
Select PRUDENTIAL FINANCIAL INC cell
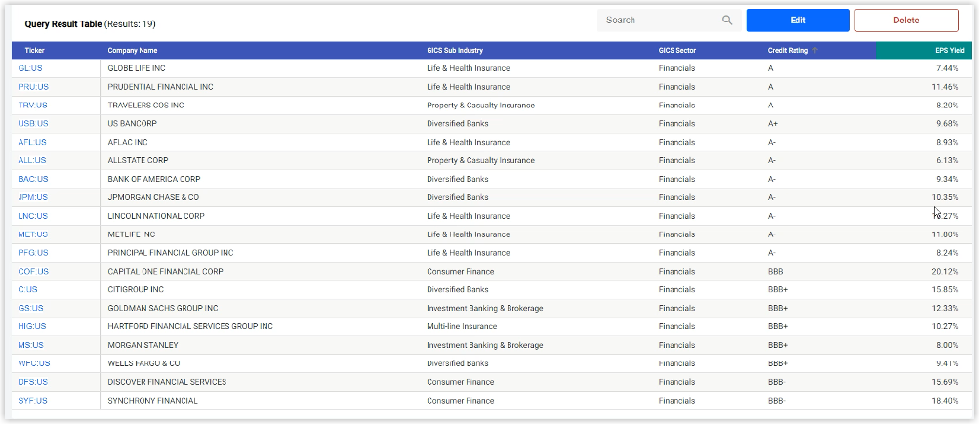point(161,87)
